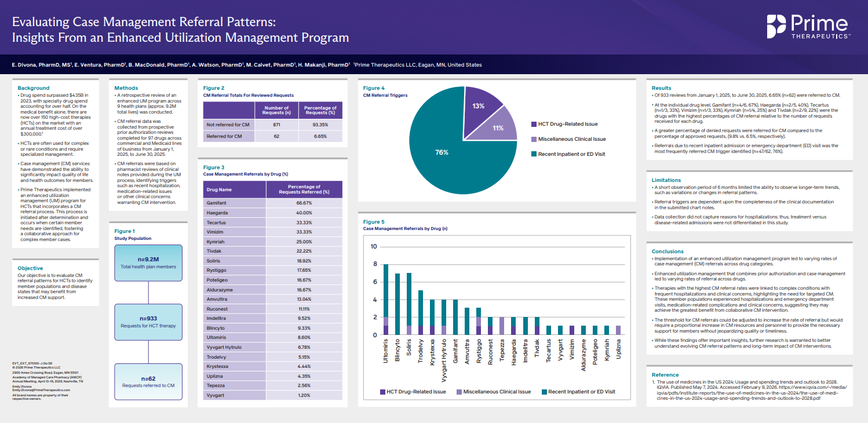Click the n=9.2M total health plan members box
Viewport: 868px width, 423px height.
pos(148,262)
